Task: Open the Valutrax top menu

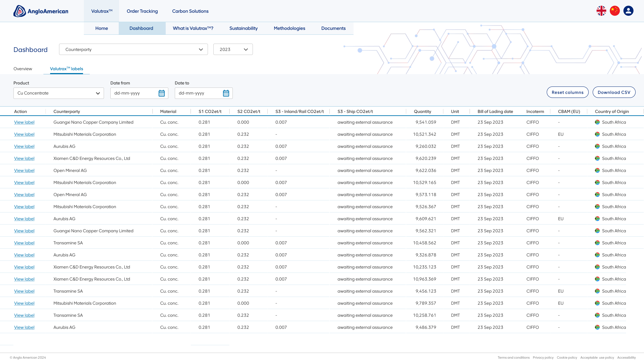Action: pyautogui.click(x=102, y=11)
